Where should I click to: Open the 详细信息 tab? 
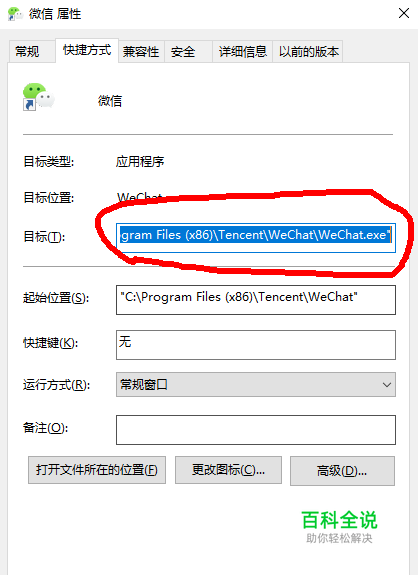(242, 51)
